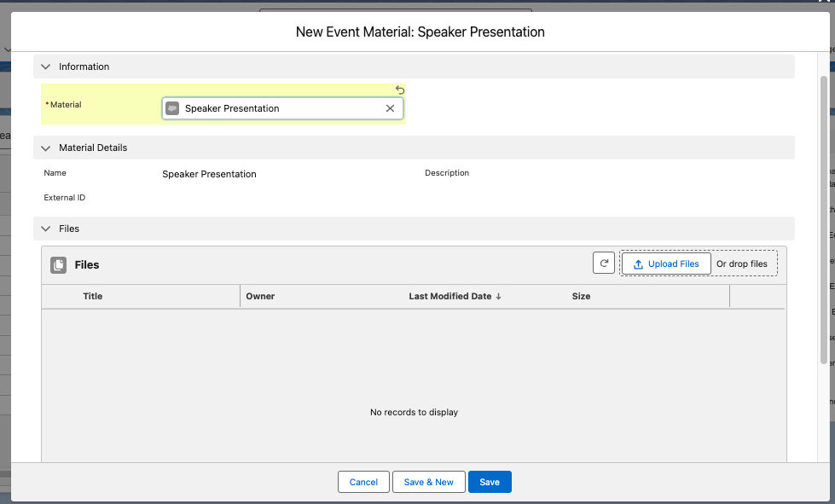Save the new event material

[x=490, y=482]
